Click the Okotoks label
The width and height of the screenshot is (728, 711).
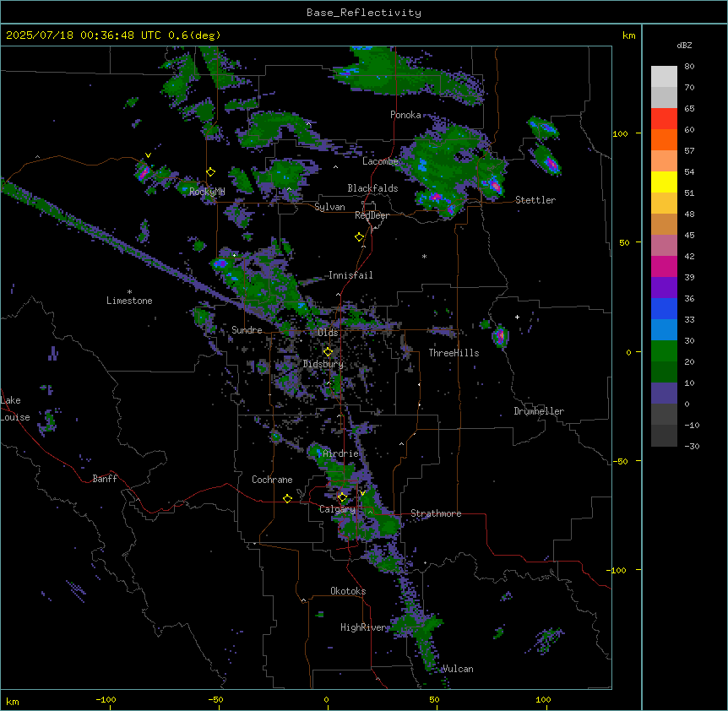[x=348, y=591]
